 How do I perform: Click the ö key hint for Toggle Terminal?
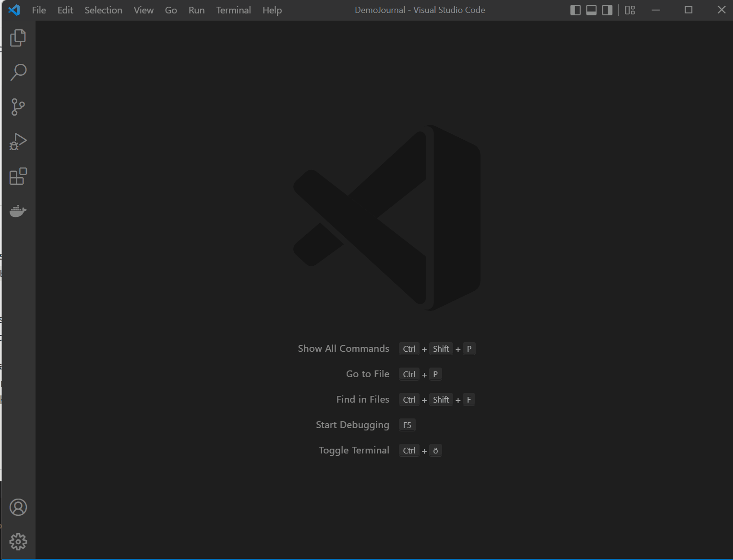(435, 451)
